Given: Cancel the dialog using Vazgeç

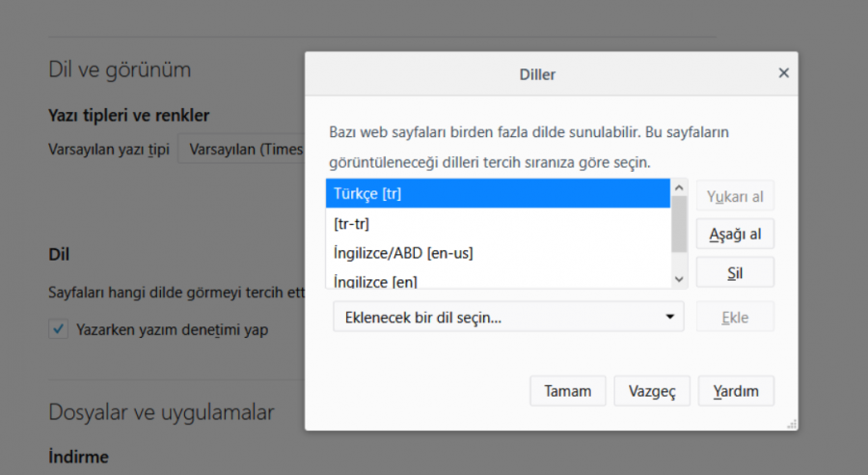Looking at the screenshot, I should click(652, 391).
